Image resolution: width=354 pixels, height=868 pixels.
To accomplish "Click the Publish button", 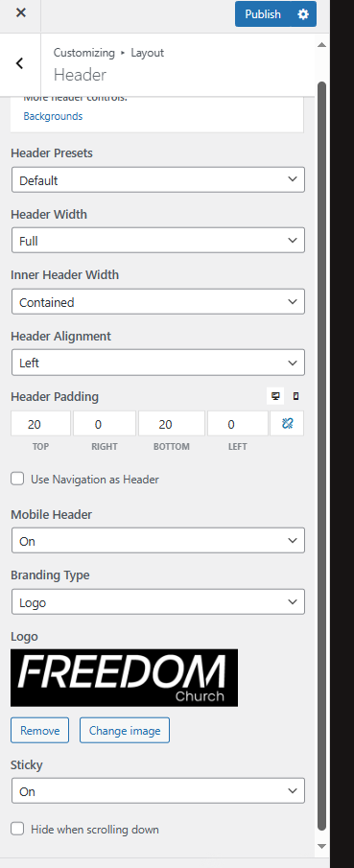I will coord(263,13).
